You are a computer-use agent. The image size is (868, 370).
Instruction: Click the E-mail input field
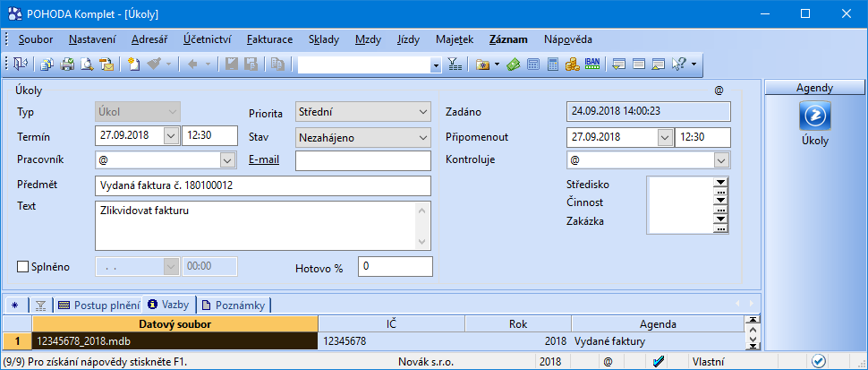click(363, 160)
